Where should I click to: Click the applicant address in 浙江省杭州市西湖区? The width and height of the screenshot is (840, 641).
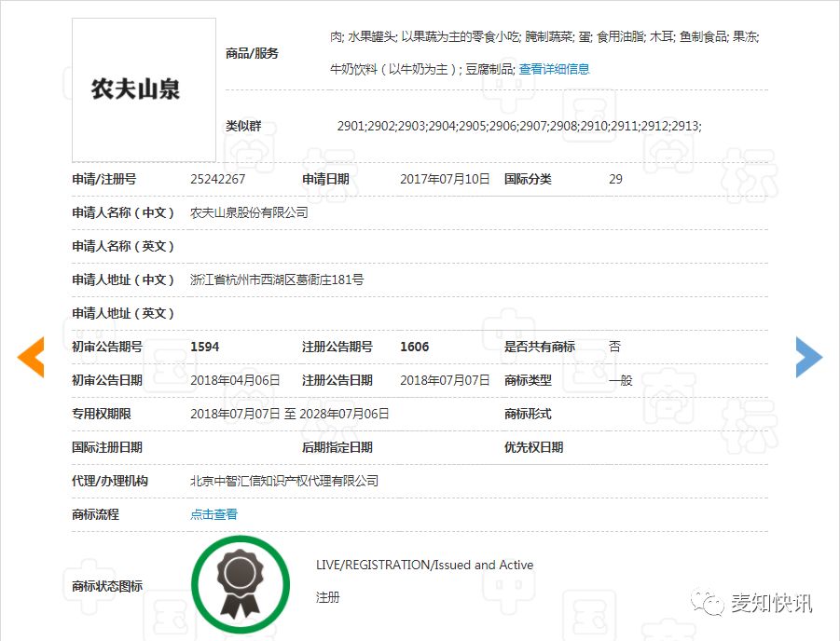[x=277, y=280]
